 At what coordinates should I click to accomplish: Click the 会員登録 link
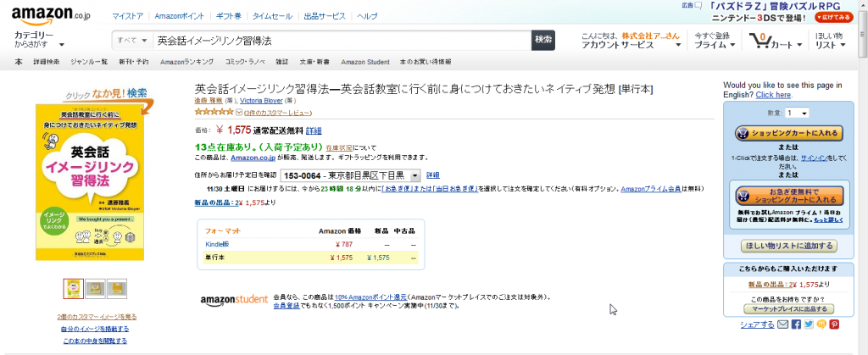pos(287,305)
